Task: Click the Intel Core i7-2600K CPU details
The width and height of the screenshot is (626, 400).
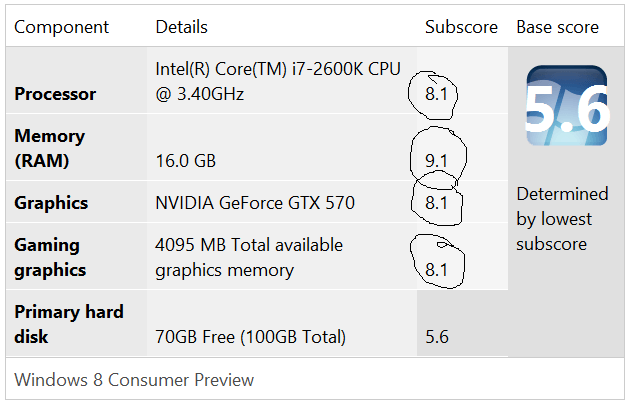Action: [278, 81]
